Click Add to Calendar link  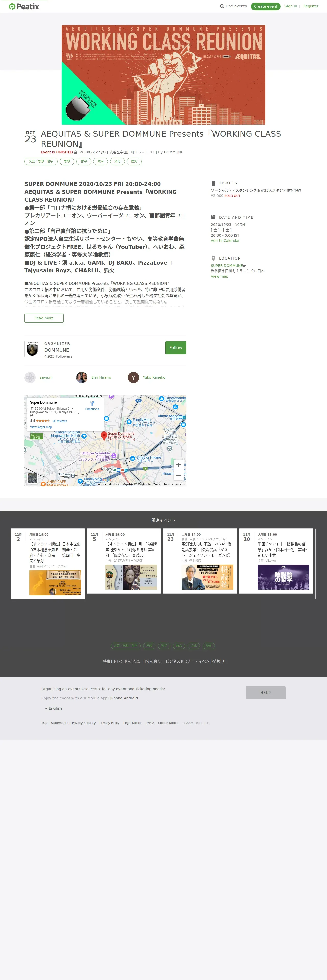pyautogui.click(x=225, y=241)
